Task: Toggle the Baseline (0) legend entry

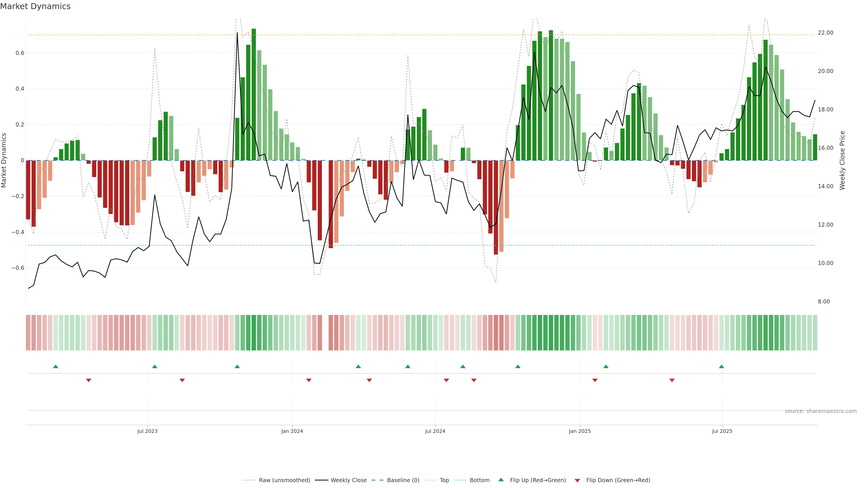Action: 403,480
